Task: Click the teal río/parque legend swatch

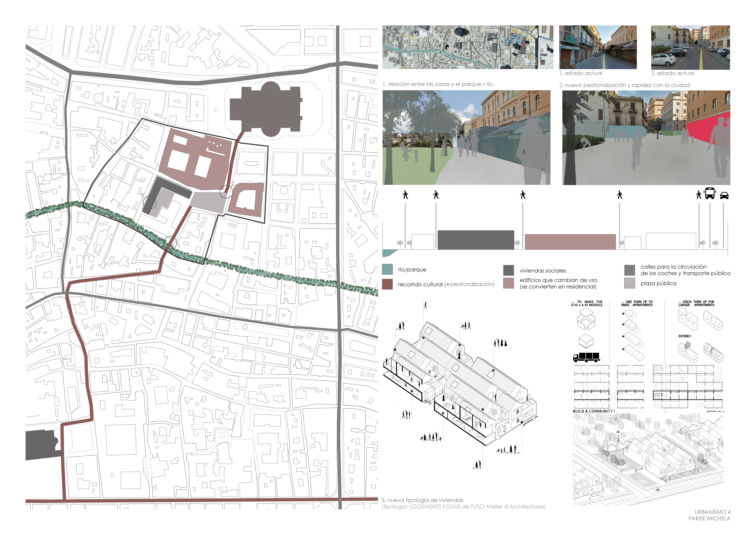Action: 387,269
